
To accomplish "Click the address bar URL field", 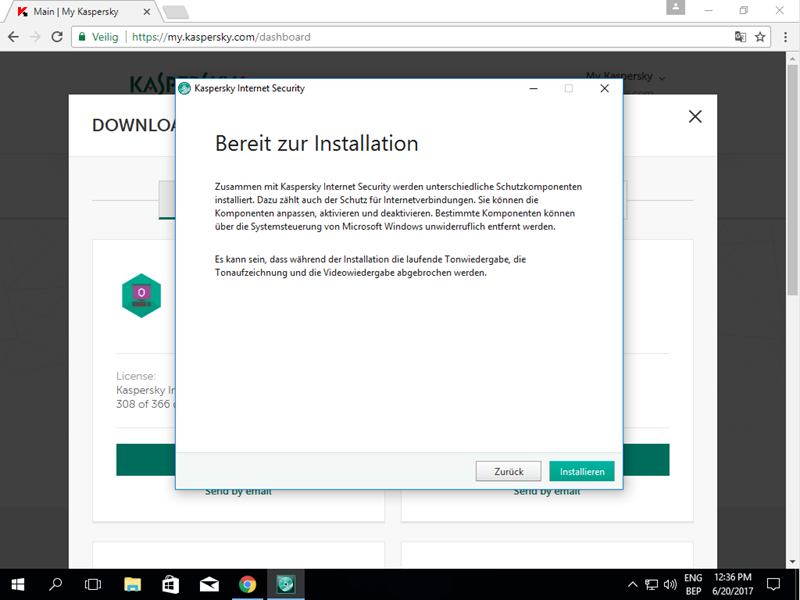I will point(400,37).
